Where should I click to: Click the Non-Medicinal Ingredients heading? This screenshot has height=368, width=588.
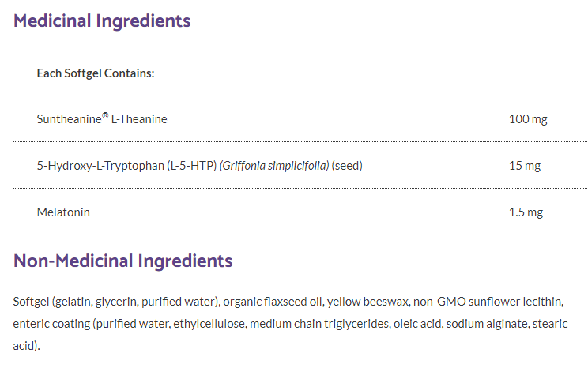tap(122, 261)
